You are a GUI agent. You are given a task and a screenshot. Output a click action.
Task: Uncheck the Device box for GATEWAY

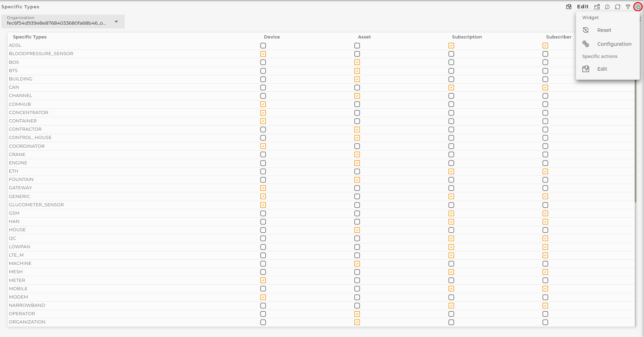point(263,188)
